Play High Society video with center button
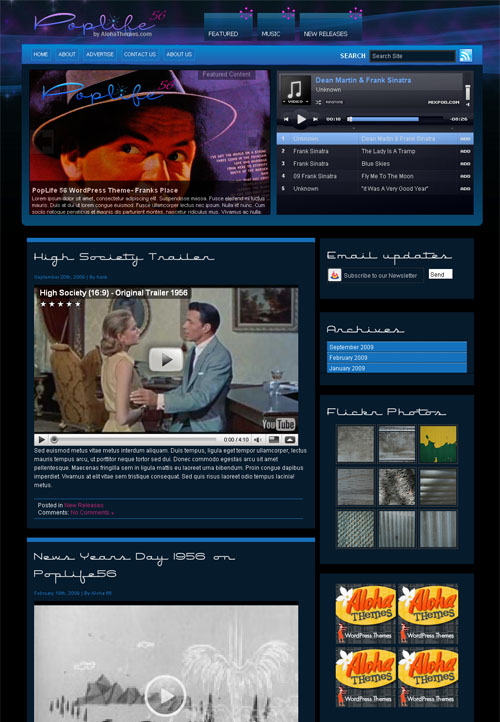 click(166, 360)
